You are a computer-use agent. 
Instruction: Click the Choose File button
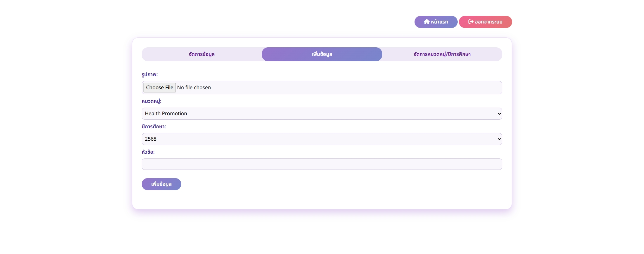[159, 88]
